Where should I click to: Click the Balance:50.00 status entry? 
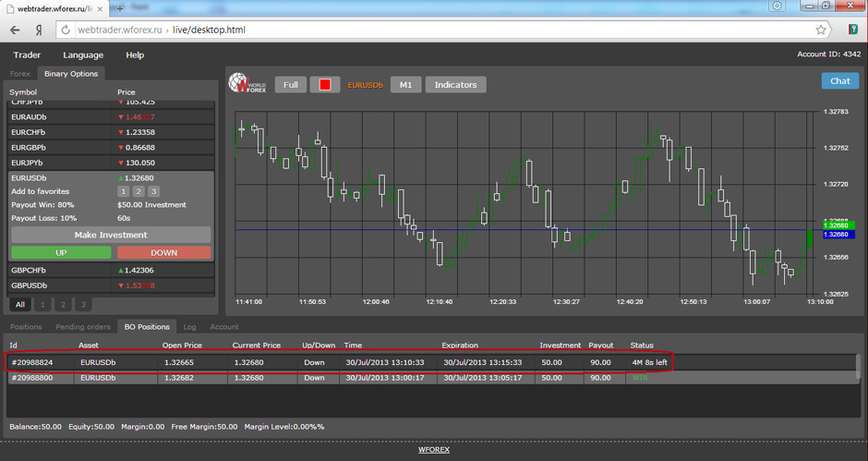35,427
